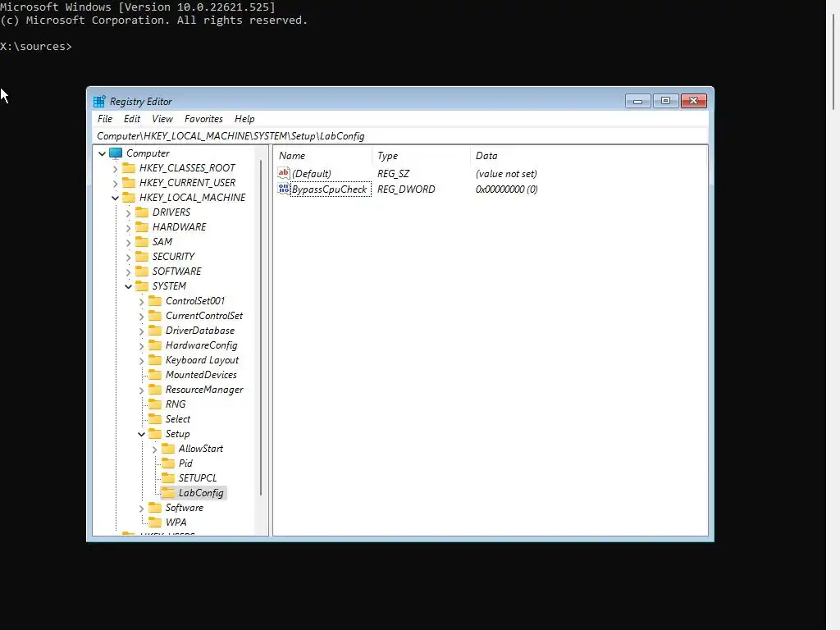Click the ResourceManager folder icon

[x=155, y=390]
